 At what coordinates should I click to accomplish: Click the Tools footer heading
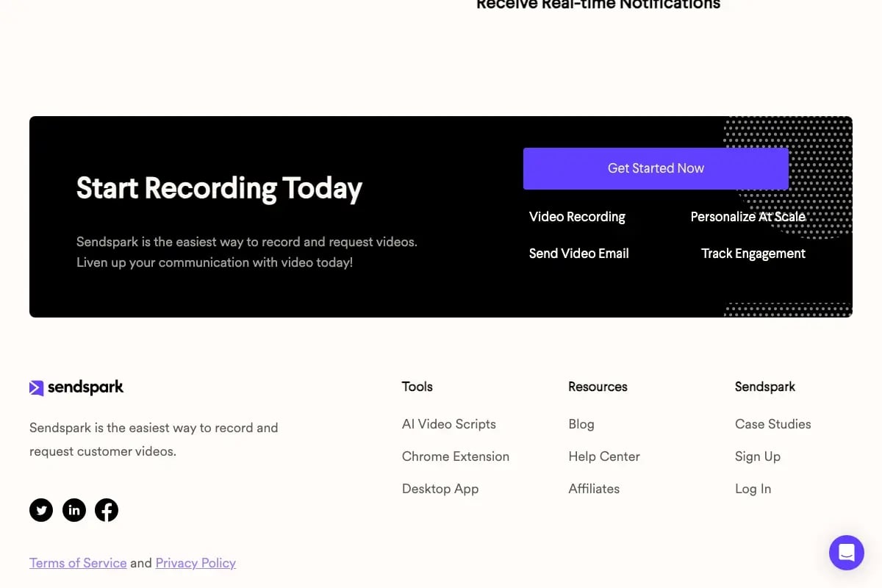point(417,387)
